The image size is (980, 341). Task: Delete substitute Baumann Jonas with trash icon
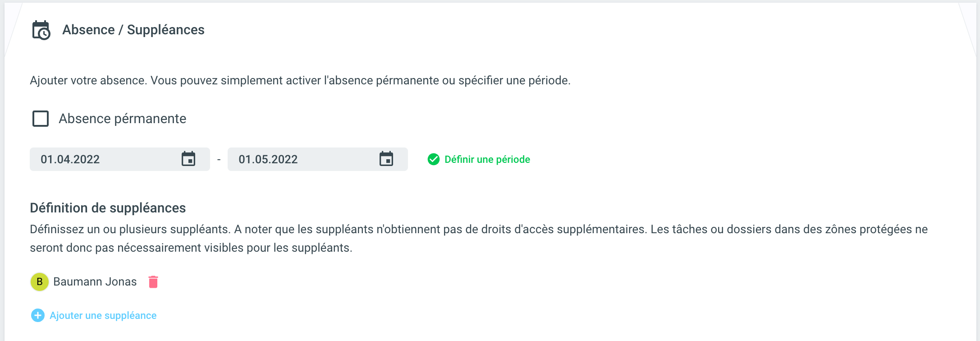(x=153, y=282)
